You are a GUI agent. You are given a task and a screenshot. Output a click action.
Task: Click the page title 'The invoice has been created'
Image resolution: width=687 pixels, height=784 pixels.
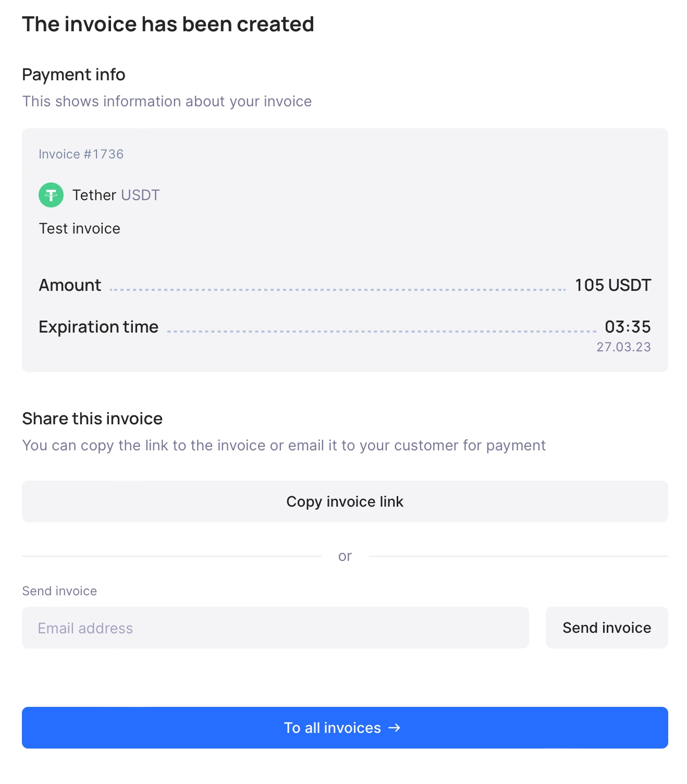168,24
